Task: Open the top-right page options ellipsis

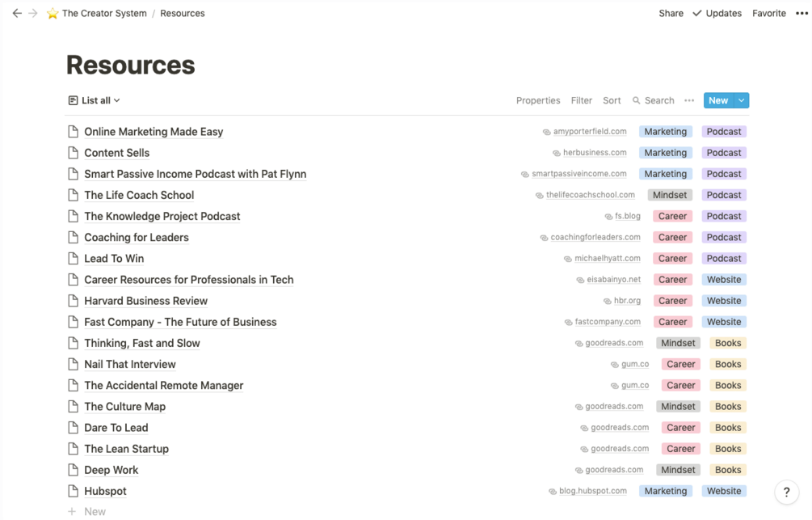Action: pos(800,13)
